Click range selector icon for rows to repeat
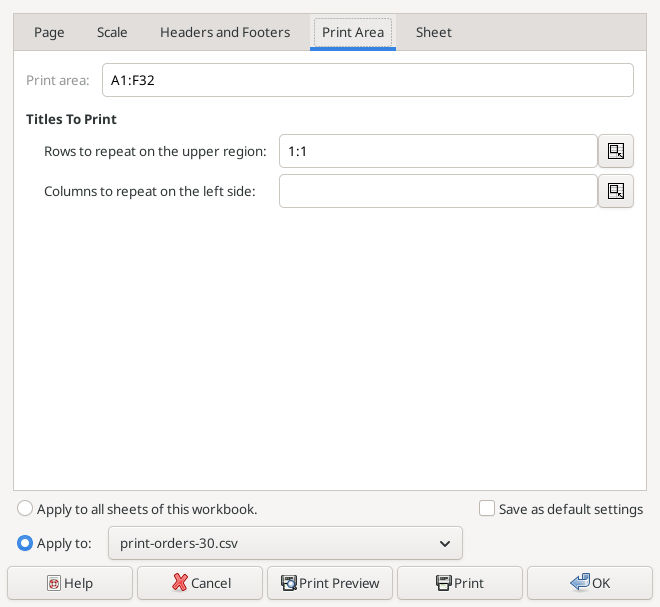This screenshot has height=607, width=660. [x=615, y=151]
